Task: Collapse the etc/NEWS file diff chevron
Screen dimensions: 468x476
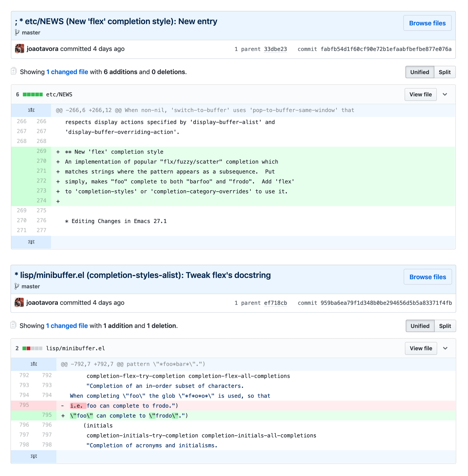Action: click(445, 94)
